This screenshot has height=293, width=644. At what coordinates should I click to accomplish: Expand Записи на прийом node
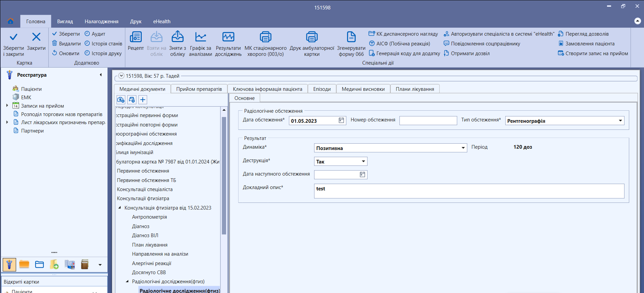click(x=7, y=106)
